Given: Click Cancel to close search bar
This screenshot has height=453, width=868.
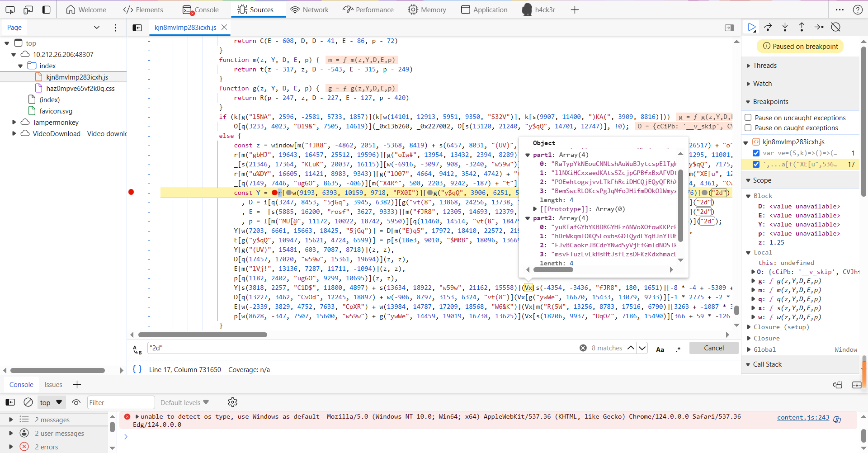Looking at the screenshot, I should (x=714, y=348).
